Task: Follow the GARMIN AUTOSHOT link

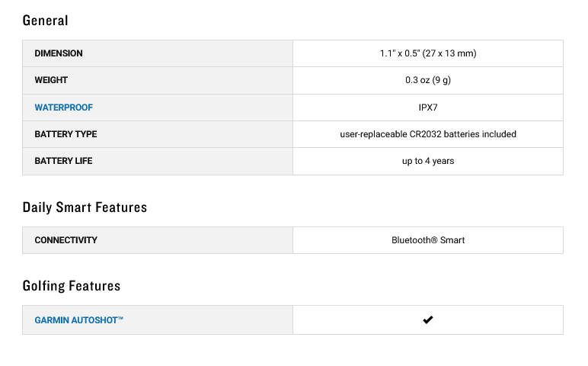Action: pos(79,320)
